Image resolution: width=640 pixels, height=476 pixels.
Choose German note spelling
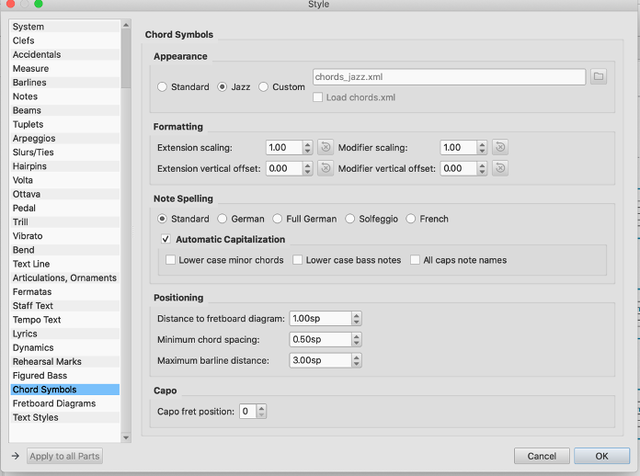pyautogui.click(x=222, y=219)
